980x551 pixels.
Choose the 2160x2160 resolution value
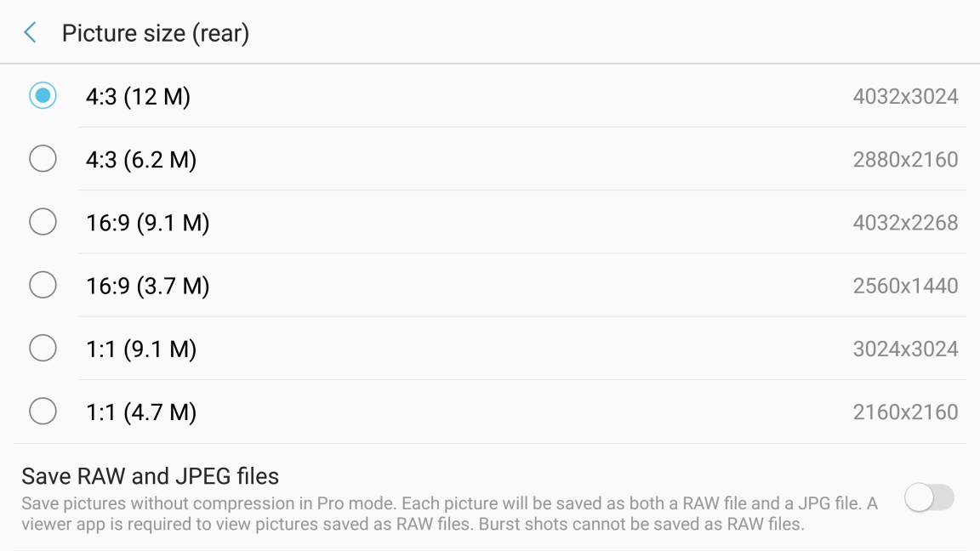coord(905,412)
